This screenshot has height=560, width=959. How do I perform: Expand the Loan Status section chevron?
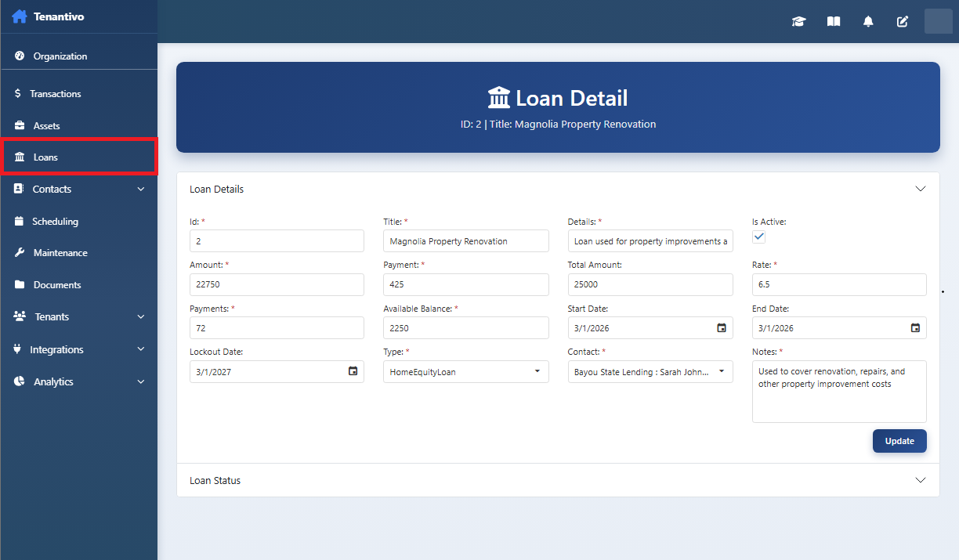(x=921, y=480)
